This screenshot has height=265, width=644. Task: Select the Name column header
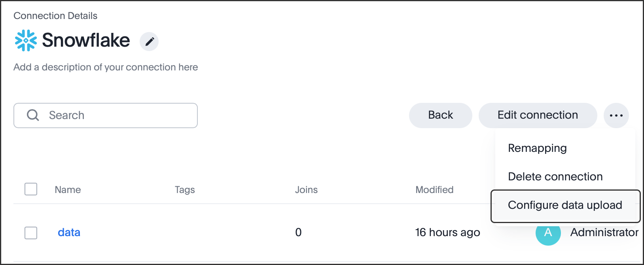(x=67, y=189)
